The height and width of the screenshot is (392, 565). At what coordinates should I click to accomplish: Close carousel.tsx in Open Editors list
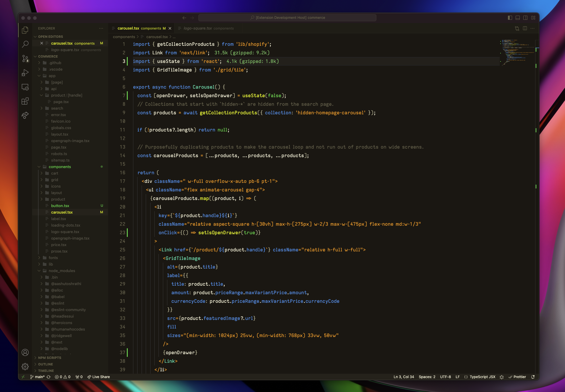(42, 43)
